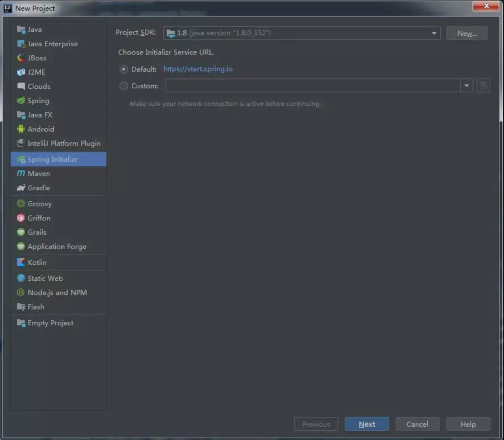
Task: Click the Gradle elephant icon
Action: pos(21,188)
